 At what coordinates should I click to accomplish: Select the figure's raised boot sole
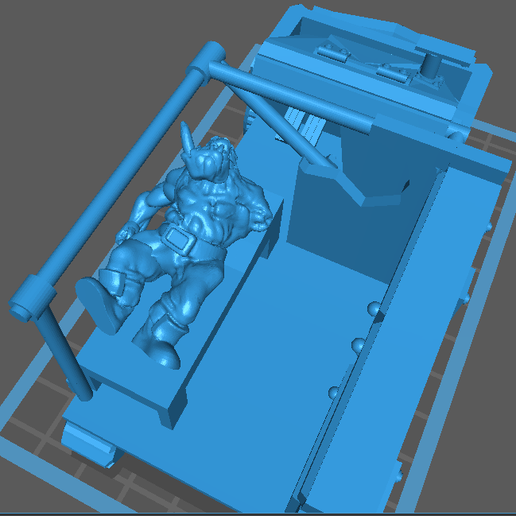tap(97, 306)
